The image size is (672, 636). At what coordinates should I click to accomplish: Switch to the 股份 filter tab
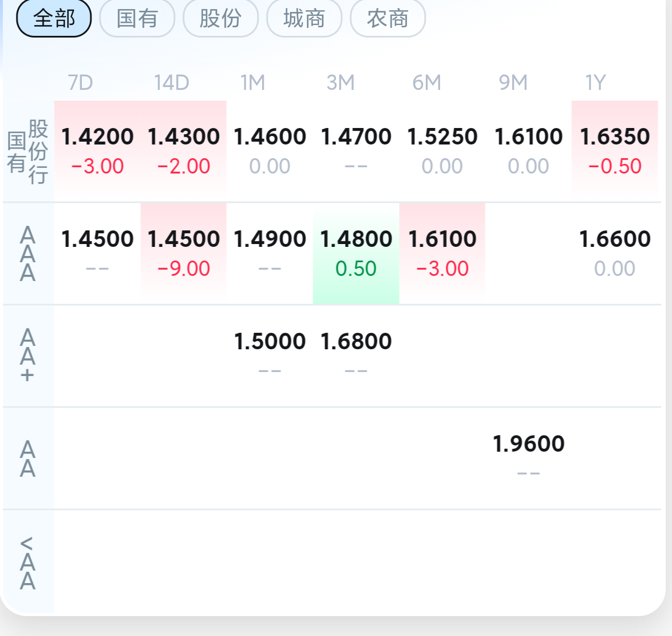pyautogui.click(x=221, y=18)
